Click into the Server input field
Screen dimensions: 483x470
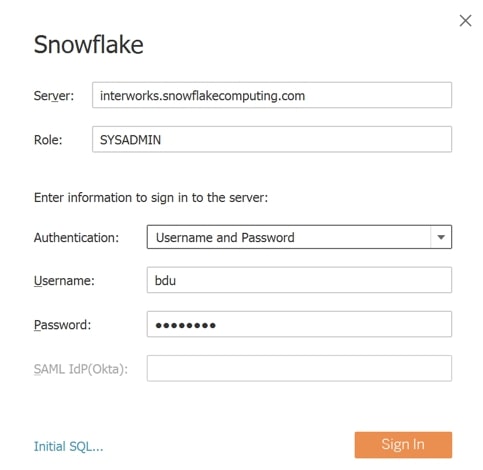[272, 95]
